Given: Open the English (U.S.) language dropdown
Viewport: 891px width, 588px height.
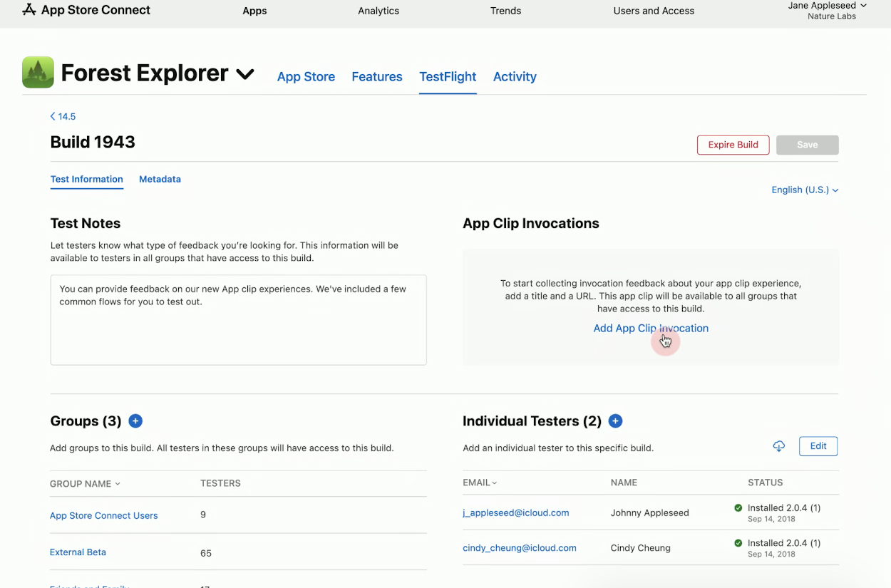Looking at the screenshot, I should coord(805,190).
